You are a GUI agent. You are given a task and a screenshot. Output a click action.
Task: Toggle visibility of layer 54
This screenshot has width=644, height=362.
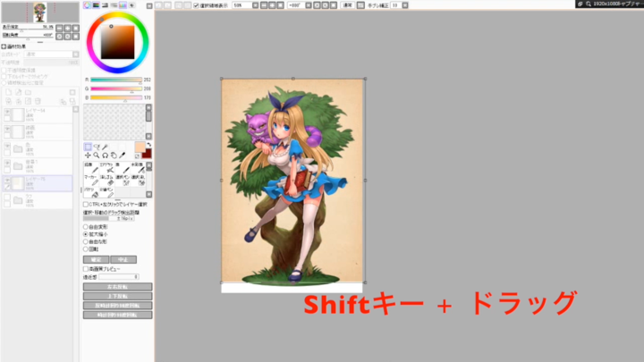(7, 111)
